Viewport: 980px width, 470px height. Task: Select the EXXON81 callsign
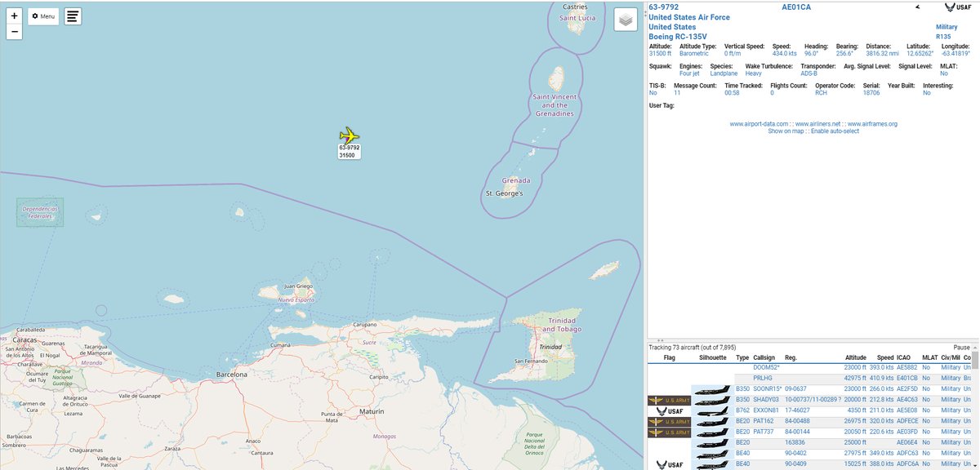pos(765,411)
